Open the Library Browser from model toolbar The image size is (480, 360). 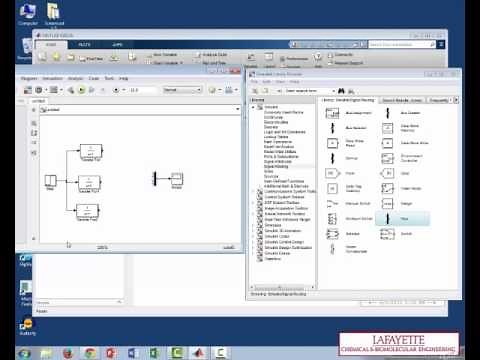point(28,90)
